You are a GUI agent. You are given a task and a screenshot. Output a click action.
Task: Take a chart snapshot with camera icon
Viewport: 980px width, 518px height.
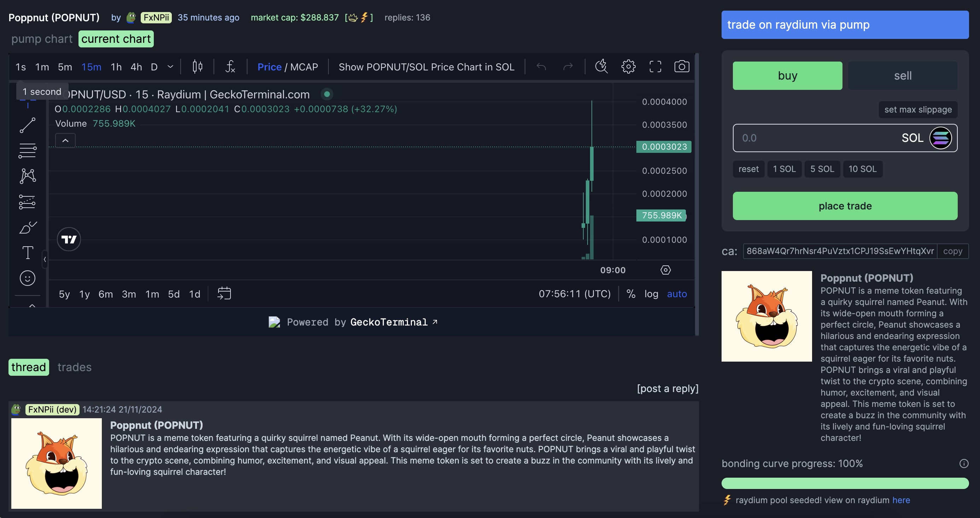pos(682,67)
